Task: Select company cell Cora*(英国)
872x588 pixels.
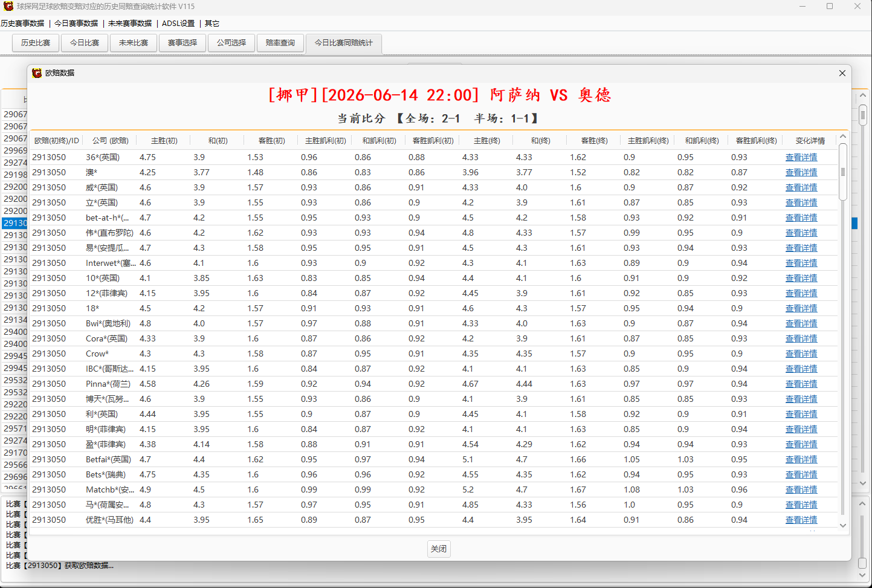Action: click(x=110, y=338)
